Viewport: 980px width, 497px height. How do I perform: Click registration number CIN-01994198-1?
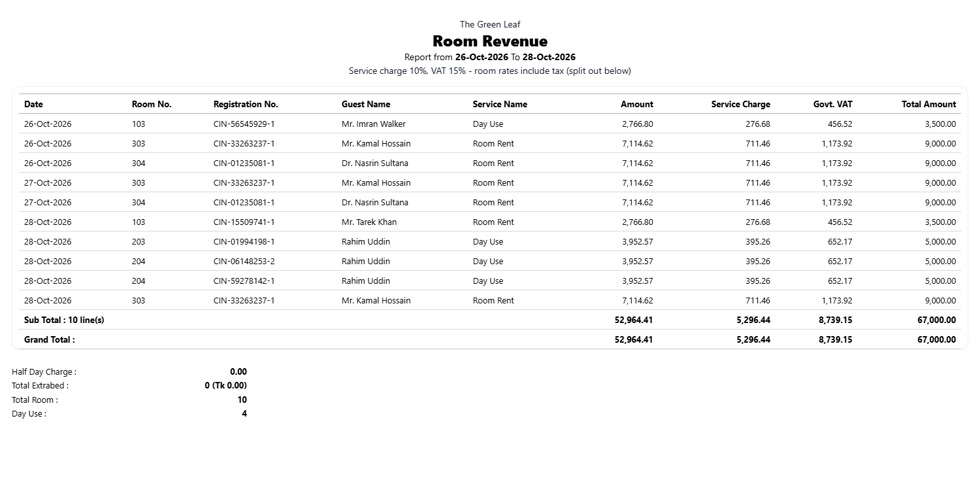244,241
